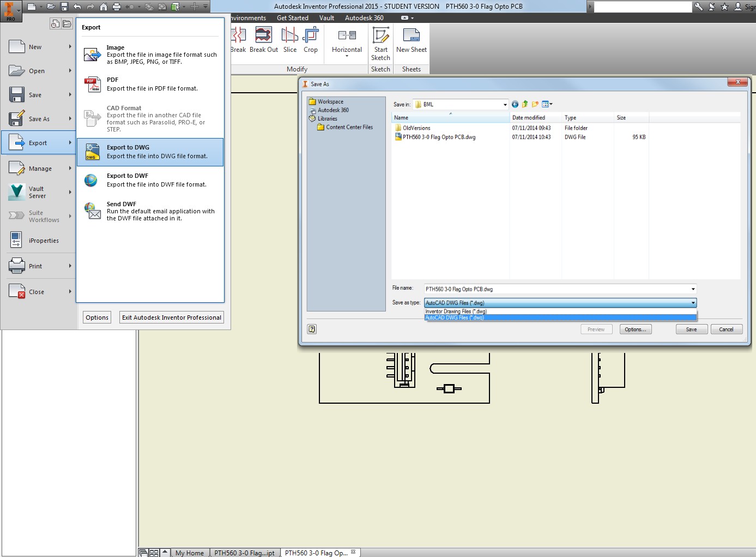Choose CAD Format export option

coord(150,118)
